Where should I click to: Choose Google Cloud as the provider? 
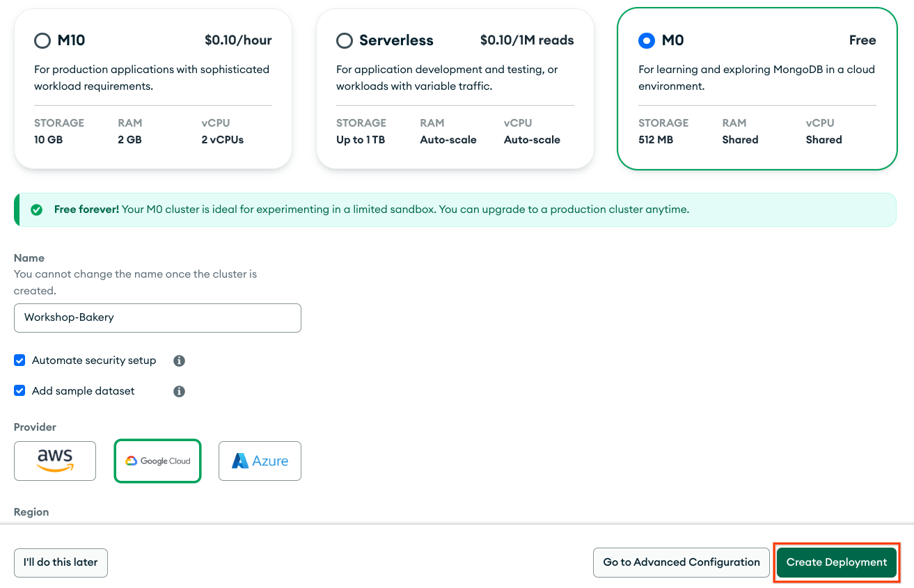point(158,461)
